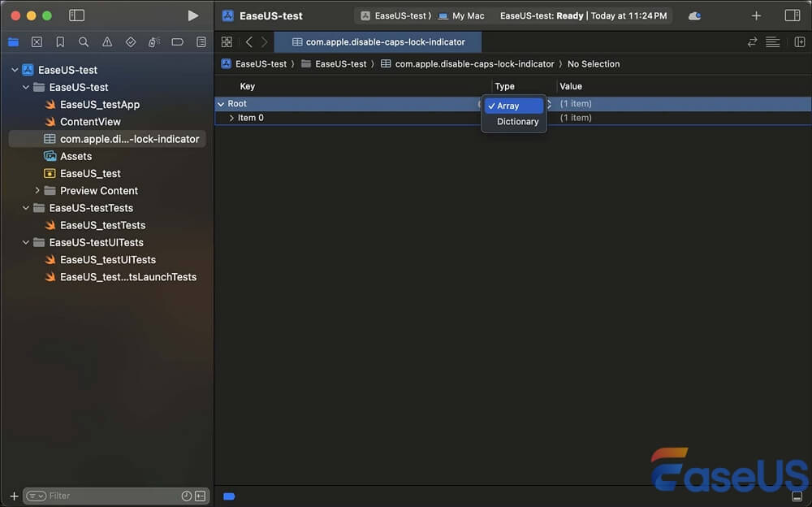Click the yellow minimize window button
812x507 pixels.
(31, 16)
